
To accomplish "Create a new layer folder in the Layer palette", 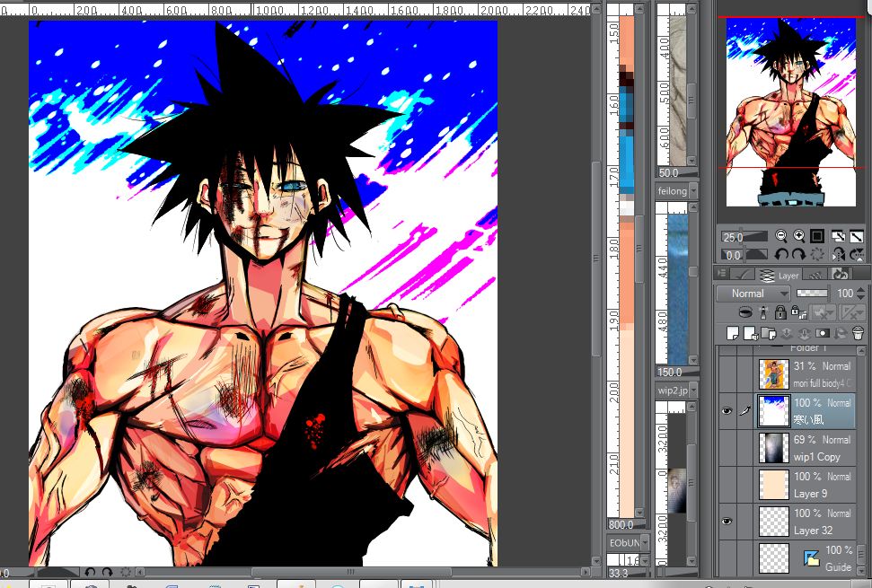I will tap(768, 333).
